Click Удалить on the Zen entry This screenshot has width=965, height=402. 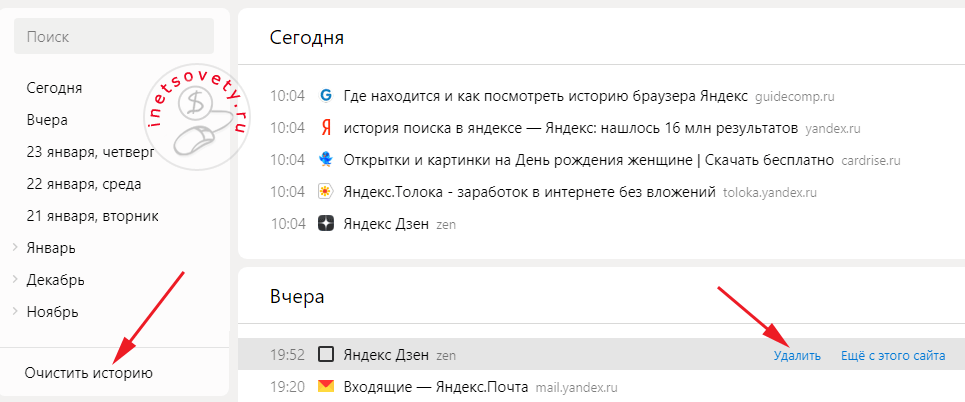[x=797, y=355]
